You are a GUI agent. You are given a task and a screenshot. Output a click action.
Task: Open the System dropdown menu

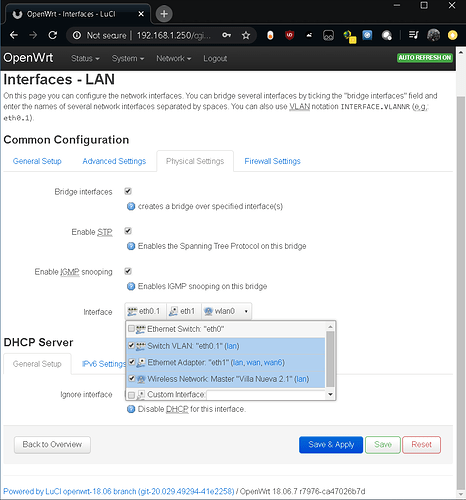tap(128, 58)
